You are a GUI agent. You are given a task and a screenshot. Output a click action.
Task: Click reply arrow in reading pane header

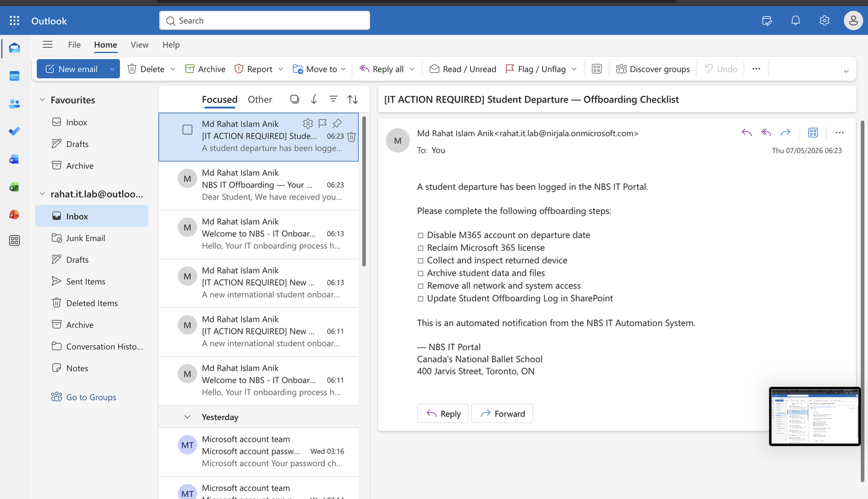[747, 133]
